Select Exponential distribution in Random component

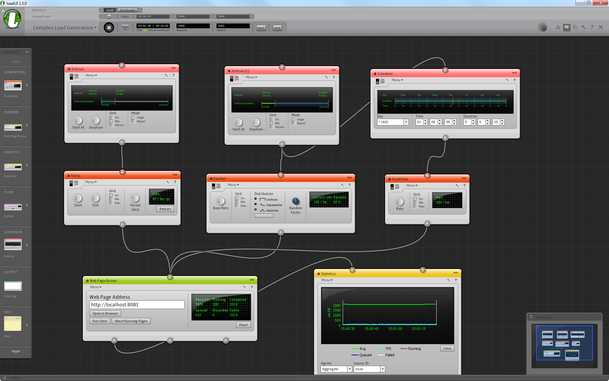256,205
